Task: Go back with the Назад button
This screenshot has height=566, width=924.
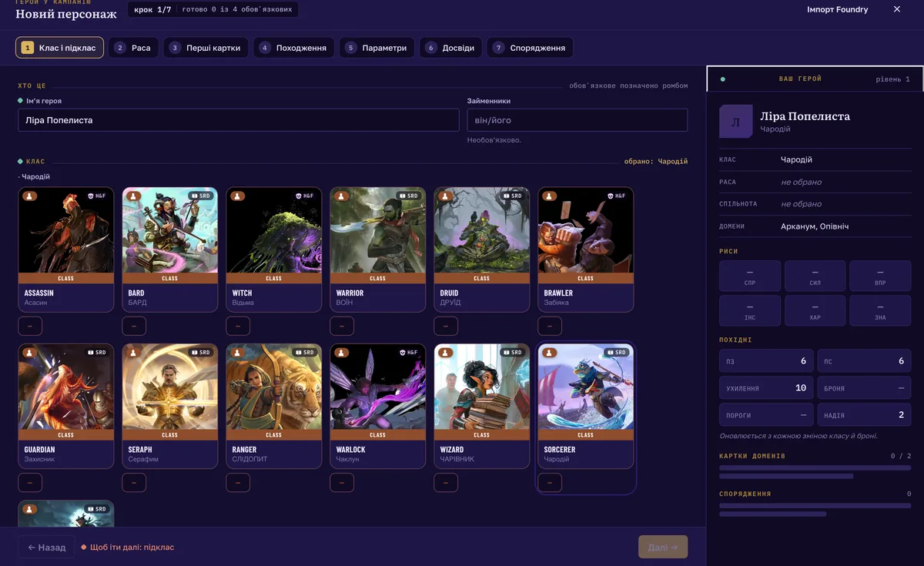Action: tap(46, 547)
